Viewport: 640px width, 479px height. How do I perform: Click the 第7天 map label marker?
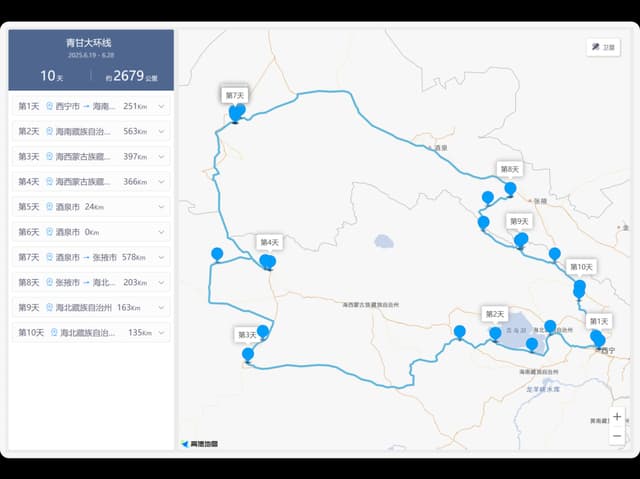235,95
